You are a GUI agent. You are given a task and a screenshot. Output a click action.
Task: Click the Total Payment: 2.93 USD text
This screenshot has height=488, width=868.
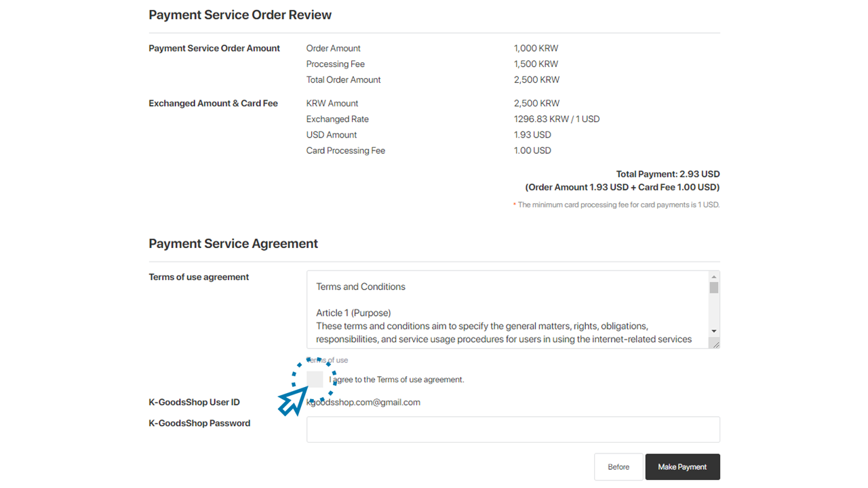click(668, 174)
